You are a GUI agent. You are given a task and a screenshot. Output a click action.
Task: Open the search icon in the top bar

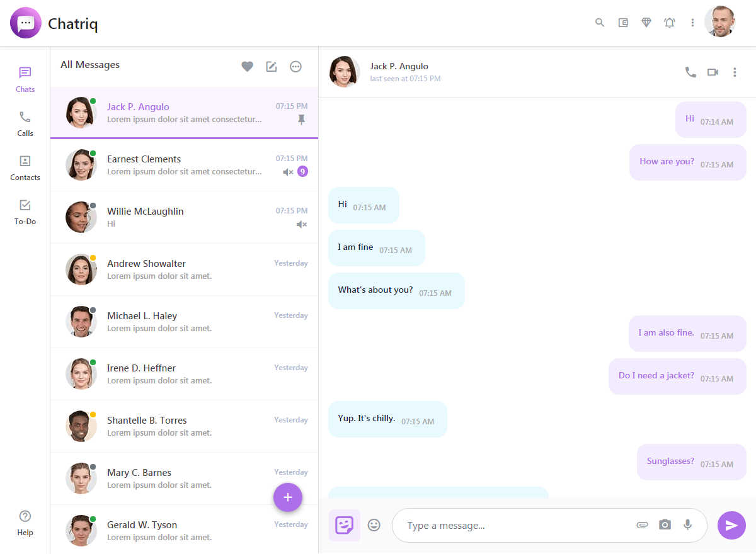(599, 22)
